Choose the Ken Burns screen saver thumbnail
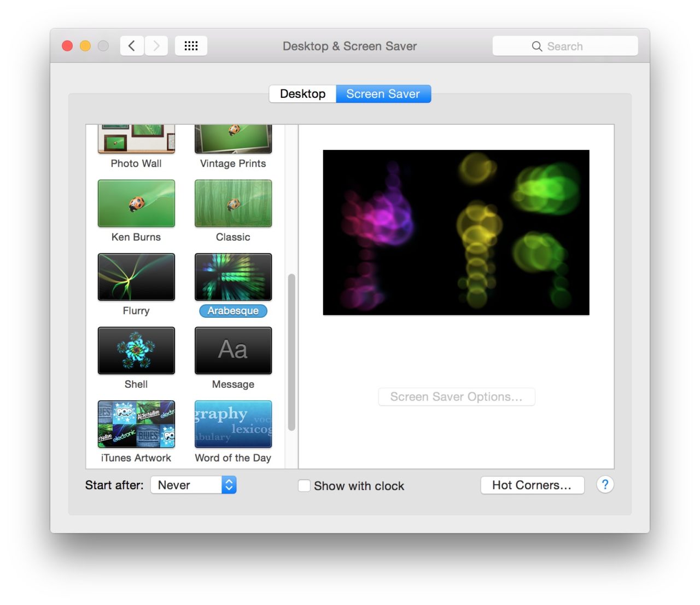The height and width of the screenshot is (605, 700). pyautogui.click(x=136, y=203)
